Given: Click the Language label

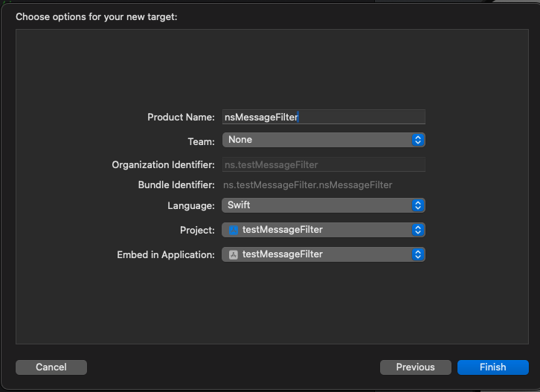Looking at the screenshot, I should coord(191,205).
